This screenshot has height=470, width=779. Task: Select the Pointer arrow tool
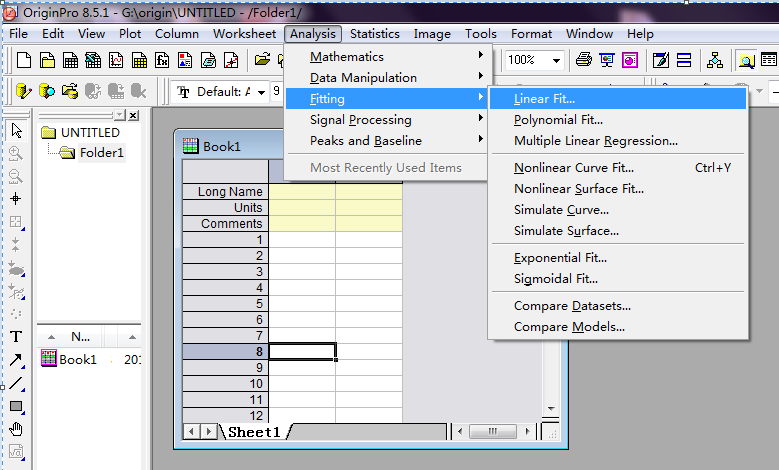pyautogui.click(x=16, y=131)
